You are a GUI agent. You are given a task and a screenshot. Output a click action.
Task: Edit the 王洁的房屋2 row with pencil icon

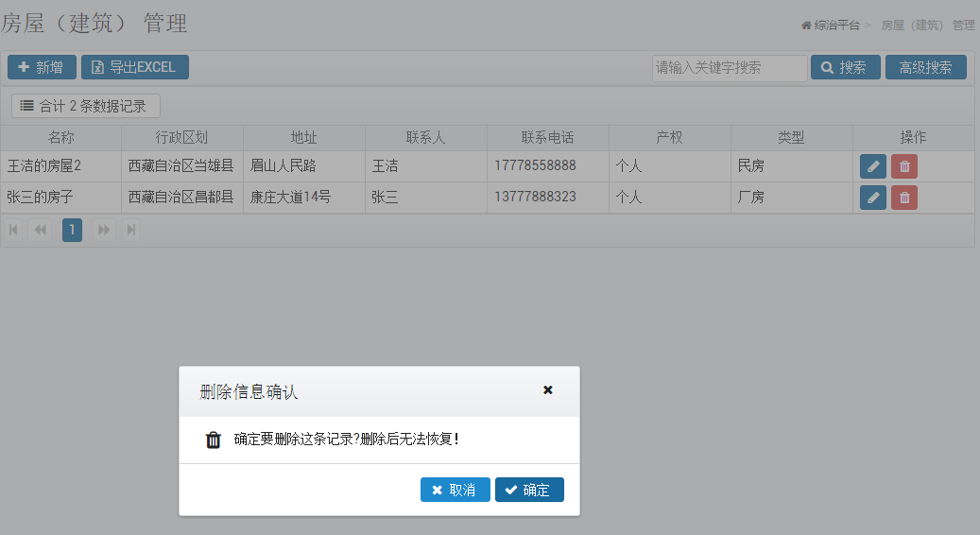872,166
